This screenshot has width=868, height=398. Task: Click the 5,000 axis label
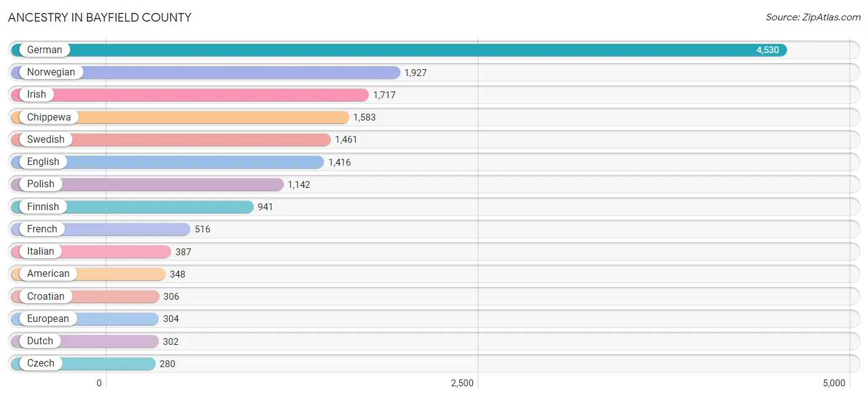(x=833, y=383)
